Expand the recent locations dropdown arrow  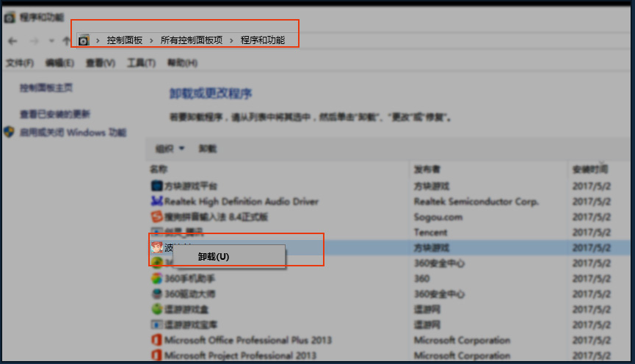coord(51,41)
